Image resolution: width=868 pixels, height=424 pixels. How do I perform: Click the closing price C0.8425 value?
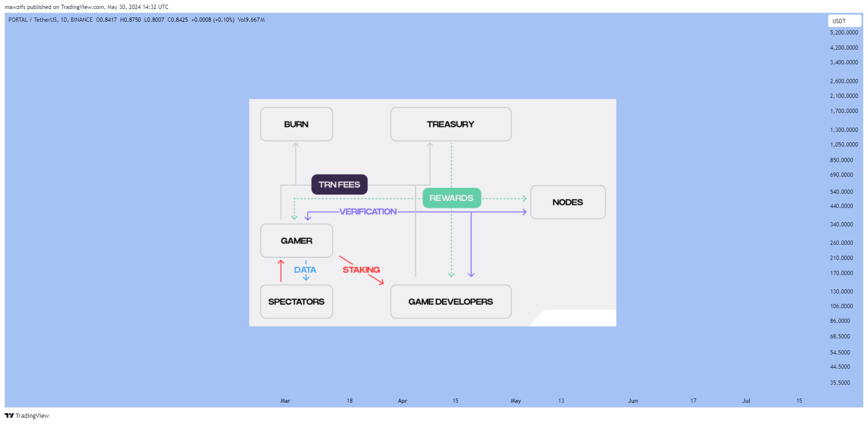(178, 20)
